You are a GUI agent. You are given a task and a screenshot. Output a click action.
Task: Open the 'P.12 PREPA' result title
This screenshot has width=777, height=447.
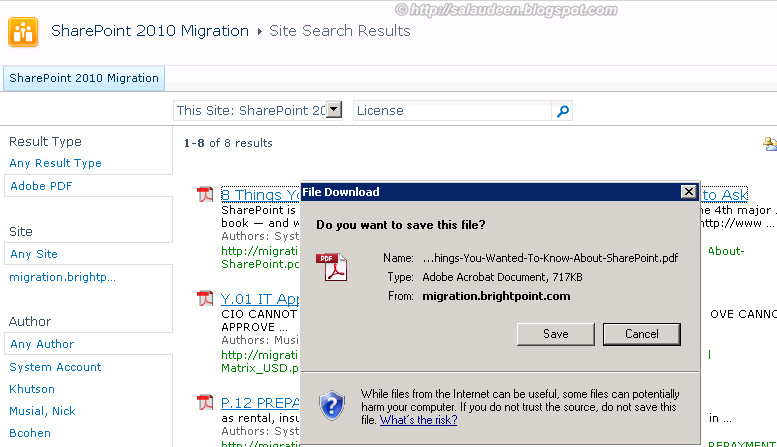260,403
